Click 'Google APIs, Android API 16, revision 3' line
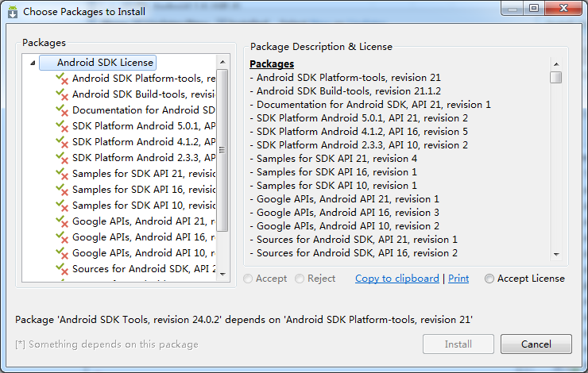 point(344,213)
